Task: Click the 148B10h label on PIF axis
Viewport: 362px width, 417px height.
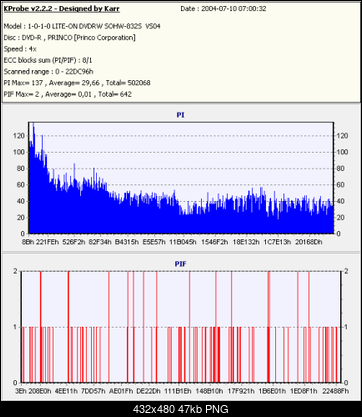Action: point(209,391)
